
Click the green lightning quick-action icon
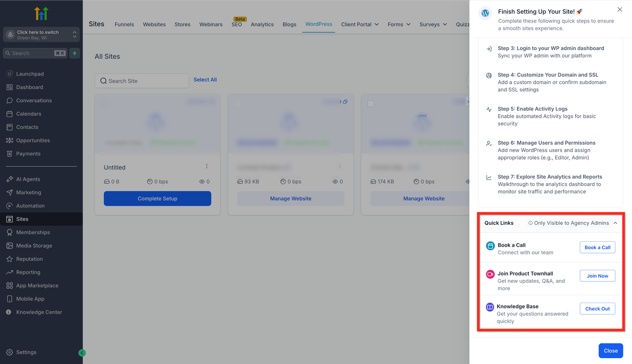point(74,53)
